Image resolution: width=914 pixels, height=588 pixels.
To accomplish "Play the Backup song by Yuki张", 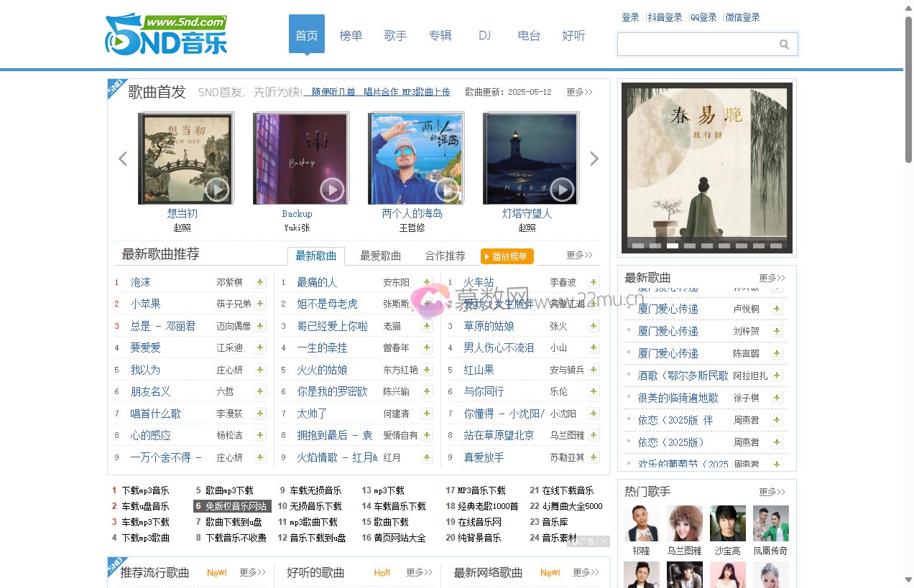I will pos(331,190).
